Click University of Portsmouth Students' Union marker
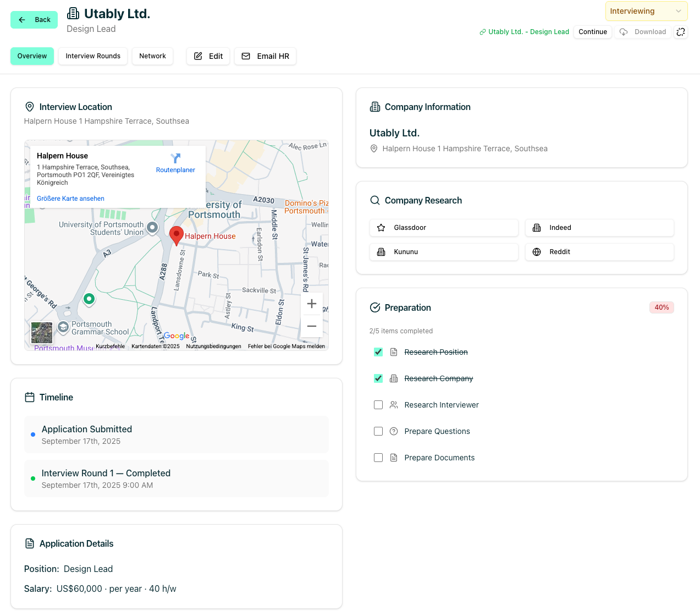Image resolution: width=700 pixels, height=616 pixels. coord(152,227)
